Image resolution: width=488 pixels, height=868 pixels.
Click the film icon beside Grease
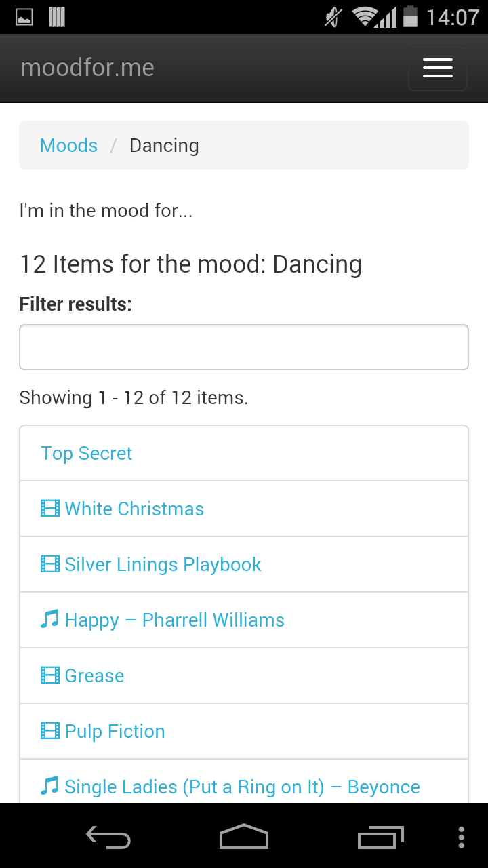click(50, 675)
